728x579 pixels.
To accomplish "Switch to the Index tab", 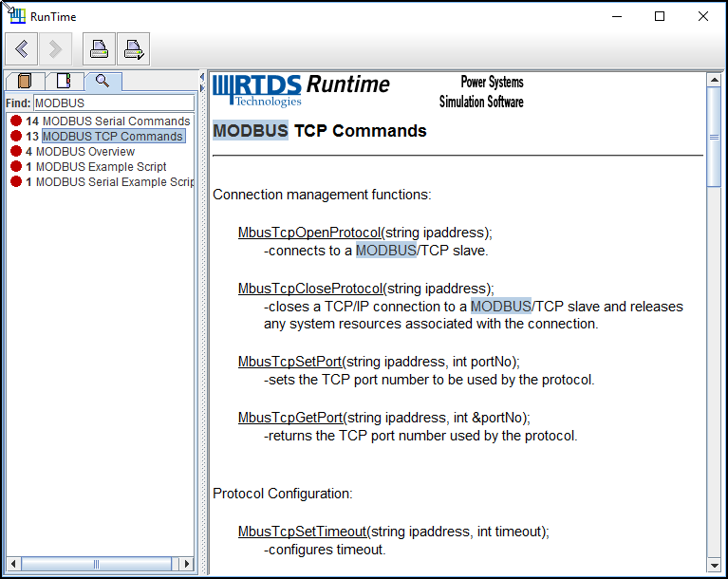I will [65, 81].
